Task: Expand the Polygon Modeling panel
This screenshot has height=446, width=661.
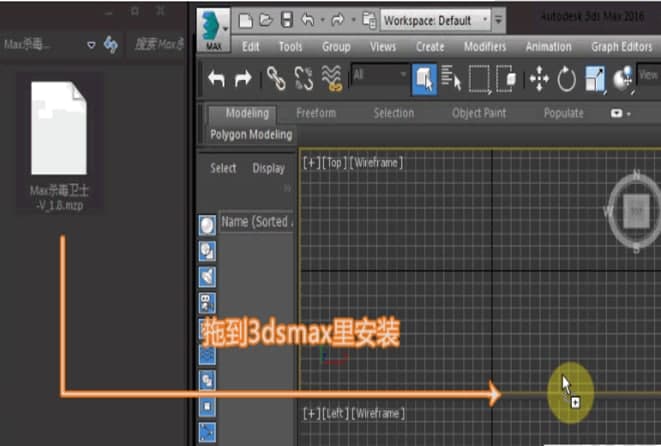Action: coord(251,134)
